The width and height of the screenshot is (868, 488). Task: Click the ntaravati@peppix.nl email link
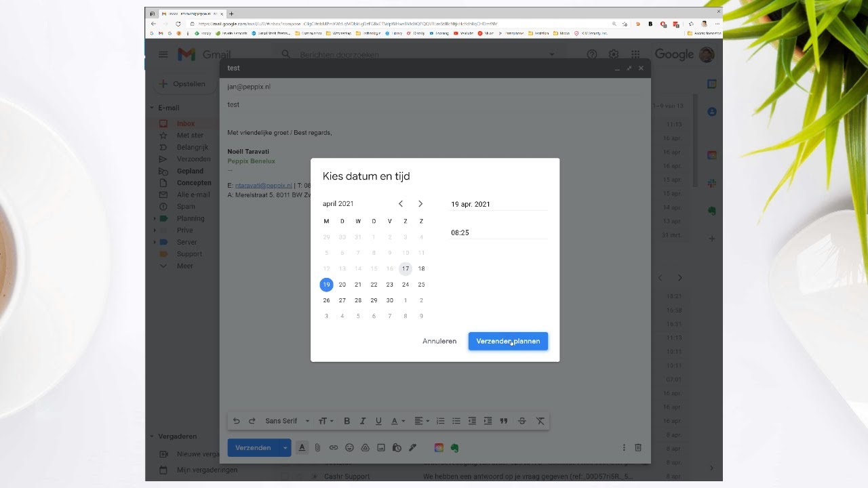[x=264, y=185]
